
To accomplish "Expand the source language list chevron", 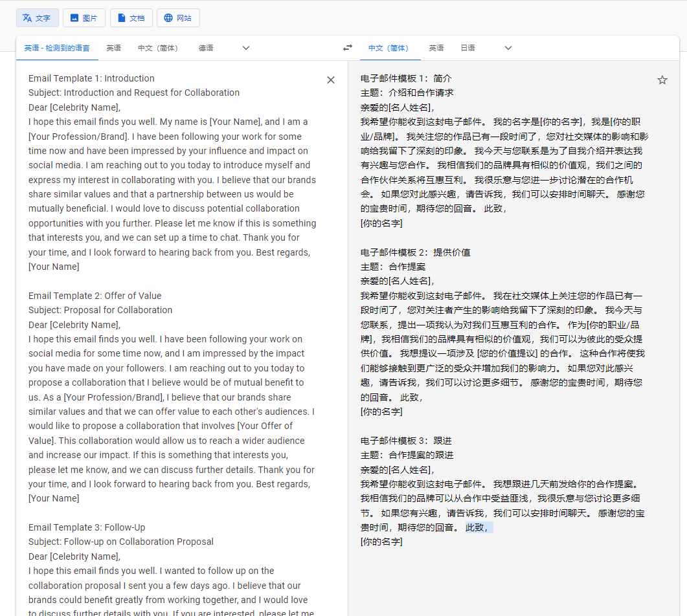I will coord(246,48).
